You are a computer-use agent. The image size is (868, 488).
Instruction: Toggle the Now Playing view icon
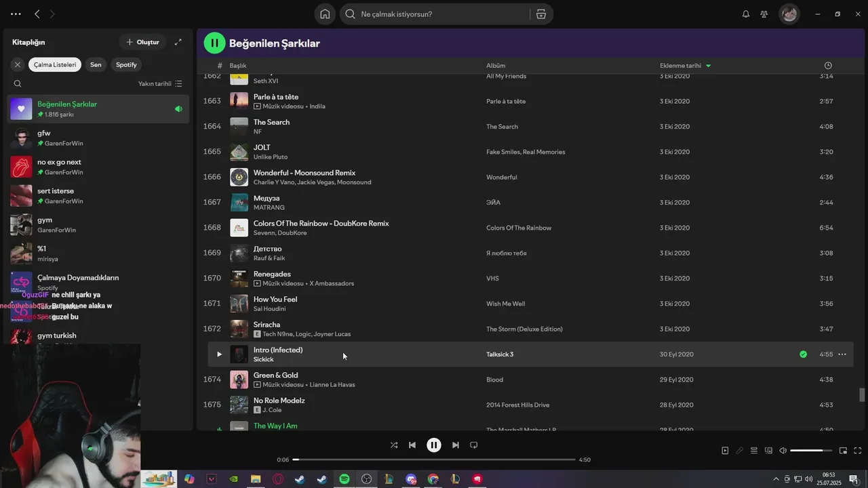click(725, 451)
